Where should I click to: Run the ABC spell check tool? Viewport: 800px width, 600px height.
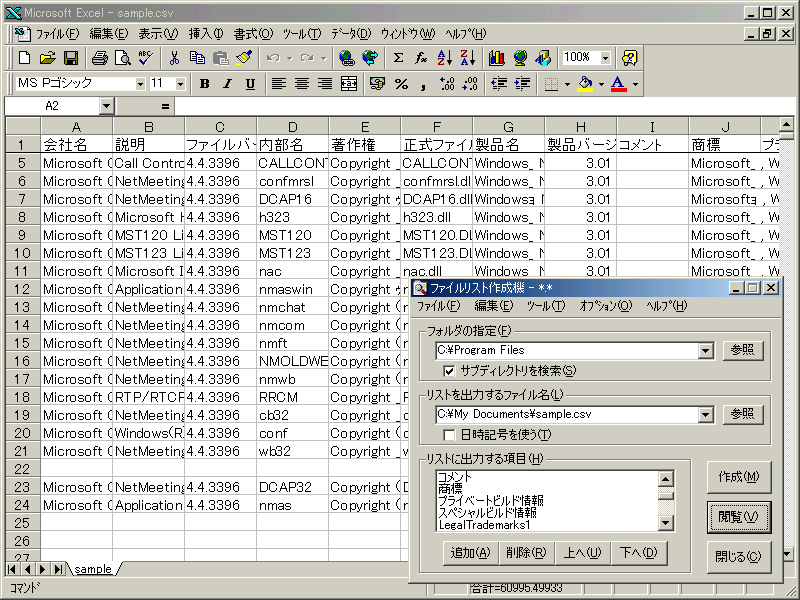pyautogui.click(x=146, y=58)
